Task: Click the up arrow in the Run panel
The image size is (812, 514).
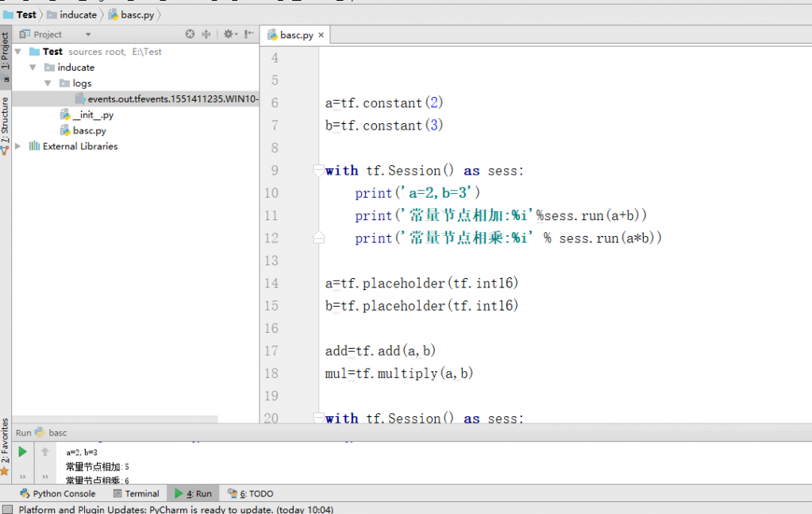Action: (45, 452)
